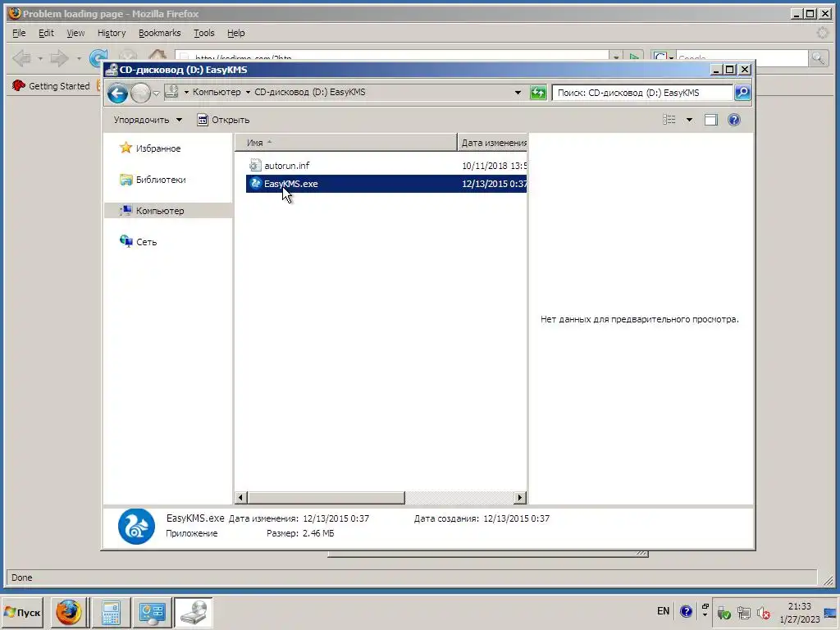
Task: Click the safely remove hardware tray icon
Action: pyautogui.click(x=724, y=613)
